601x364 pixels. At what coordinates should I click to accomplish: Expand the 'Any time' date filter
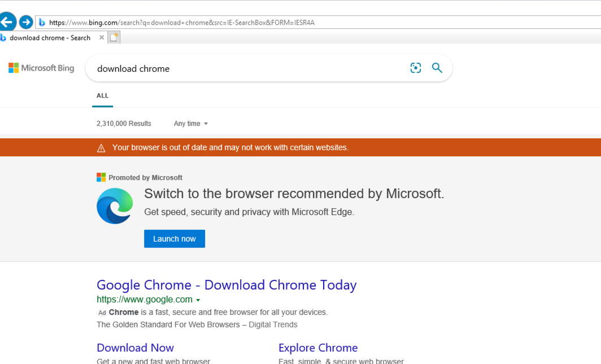pyautogui.click(x=191, y=124)
